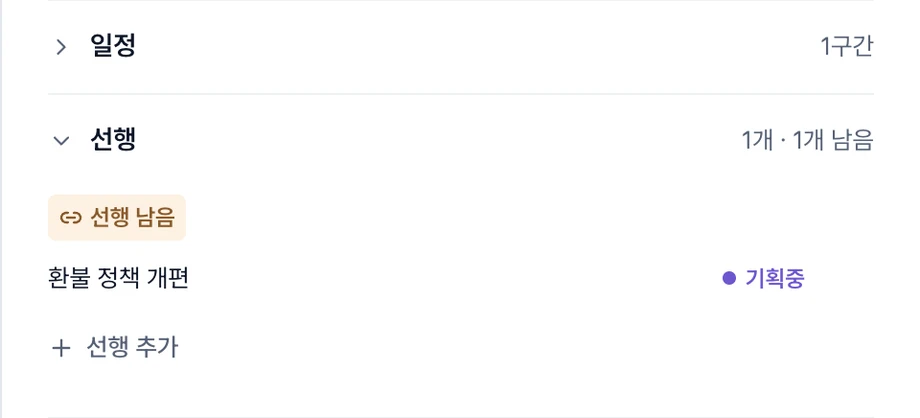Screen dimensions: 920x418
Task: Click the purple status dot
Action: [729, 278]
